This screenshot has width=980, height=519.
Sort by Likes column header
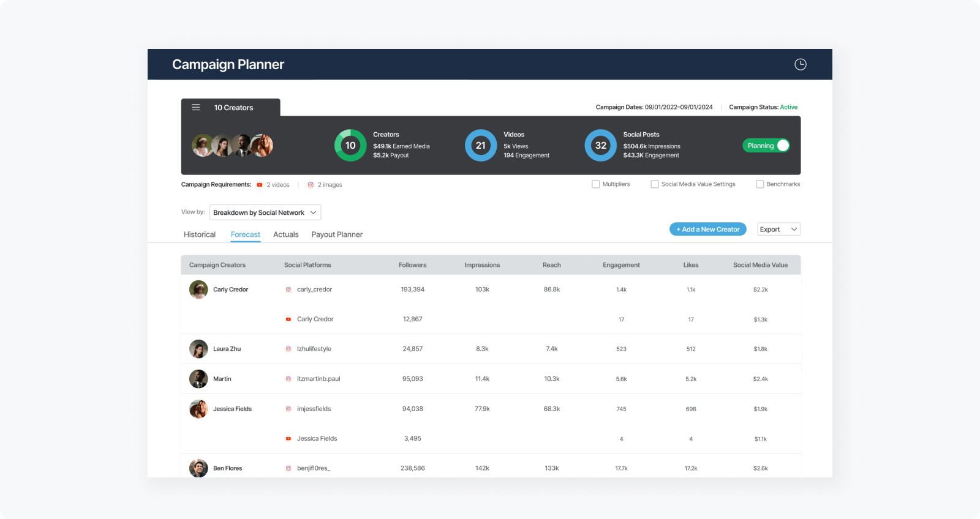click(691, 265)
